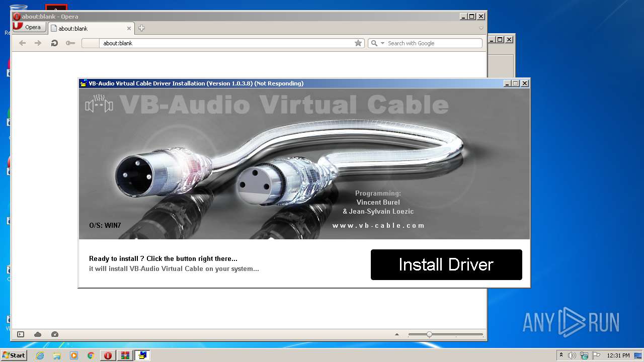Open the volume tray icon

tap(572, 355)
